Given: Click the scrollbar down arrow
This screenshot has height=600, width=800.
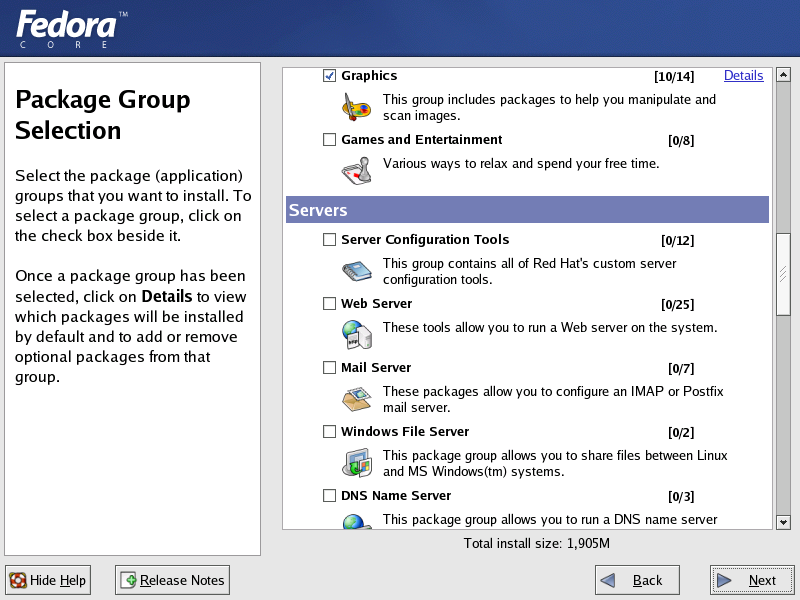Looking at the screenshot, I should point(783,522).
